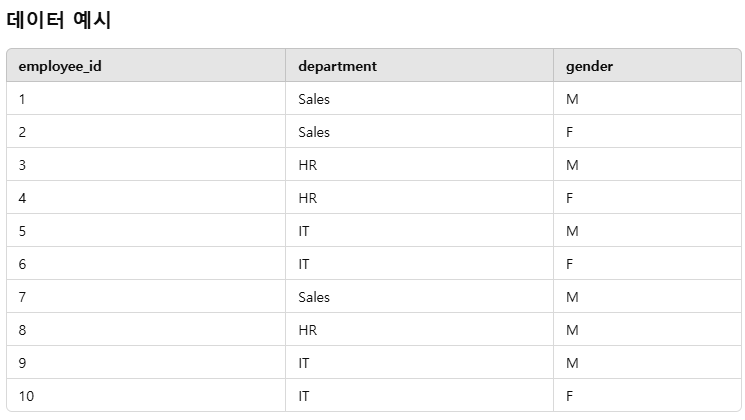Click employee_id cell with value 10
The height and width of the screenshot is (420, 745).
[146, 395]
